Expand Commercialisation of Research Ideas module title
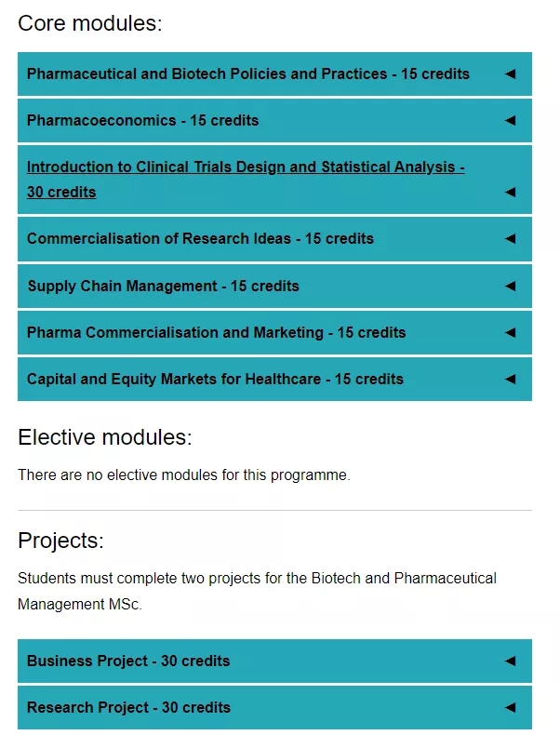The width and height of the screenshot is (560, 735). [x=200, y=238]
